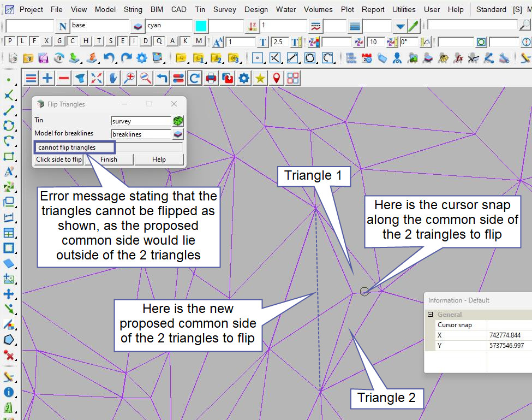Open the Design menu

click(256, 9)
